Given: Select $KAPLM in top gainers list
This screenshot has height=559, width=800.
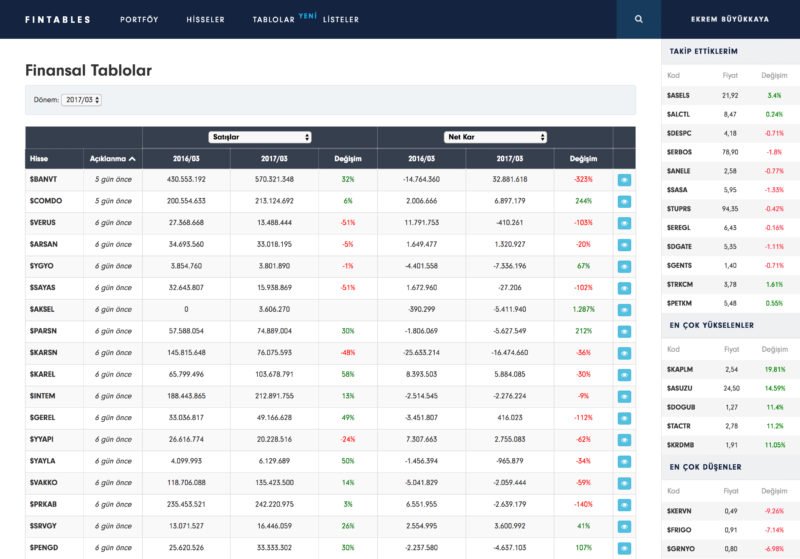Looking at the screenshot, I should (680, 369).
